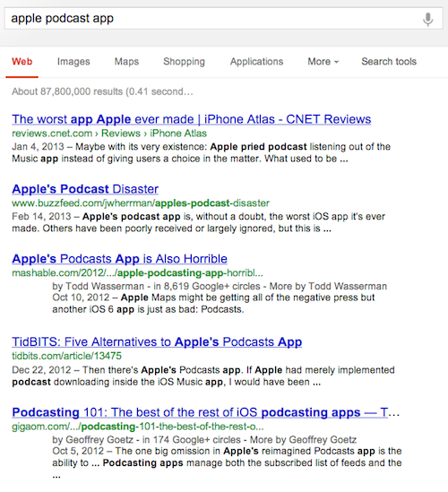The image size is (448, 492).
Task: Click the reviews.cnet.com breadcrumb URL
Action: [x=109, y=134]
